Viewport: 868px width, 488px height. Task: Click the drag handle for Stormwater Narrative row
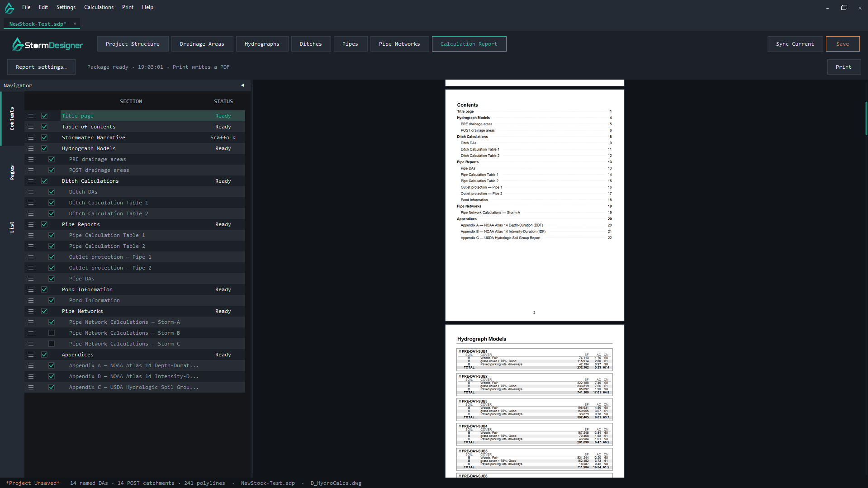click(31, 137)
